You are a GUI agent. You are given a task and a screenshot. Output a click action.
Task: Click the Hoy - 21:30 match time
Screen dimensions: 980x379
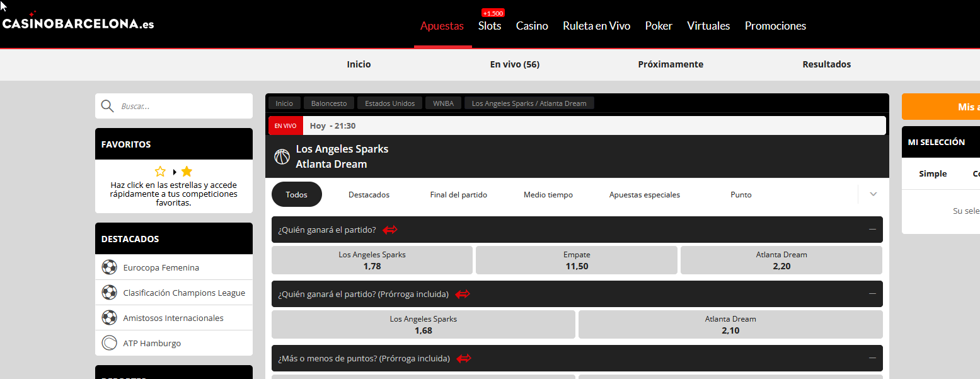coord(333,125)
